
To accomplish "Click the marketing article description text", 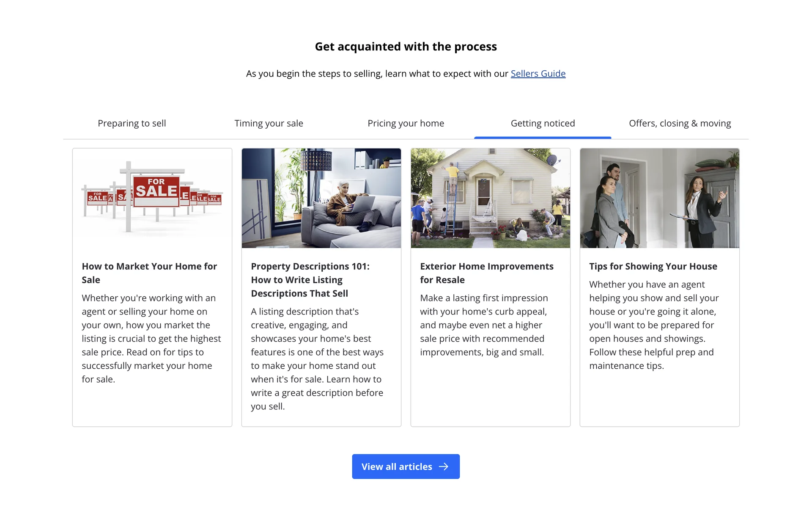I will pos(151,339).
